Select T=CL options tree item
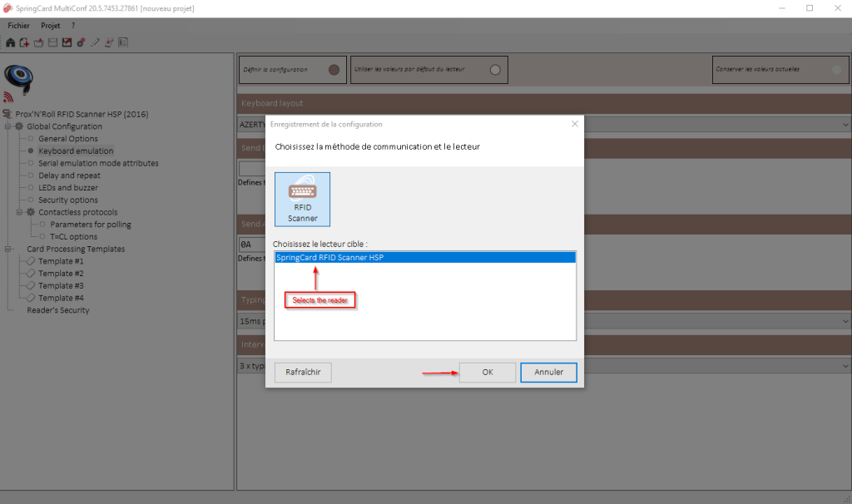Screen dimensions: 852x504 (73, 237)
